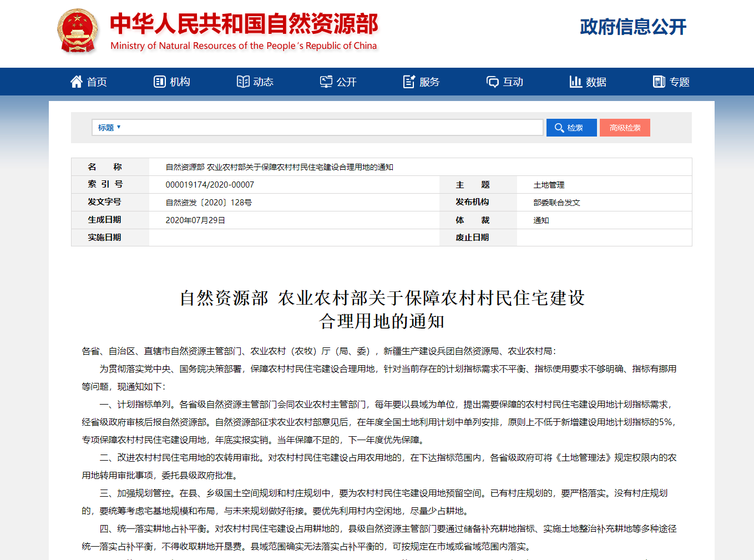Click the paragraph starting 四、统一落实耕地占补平衡
The image size is (754, 560).
coord(379,538)
